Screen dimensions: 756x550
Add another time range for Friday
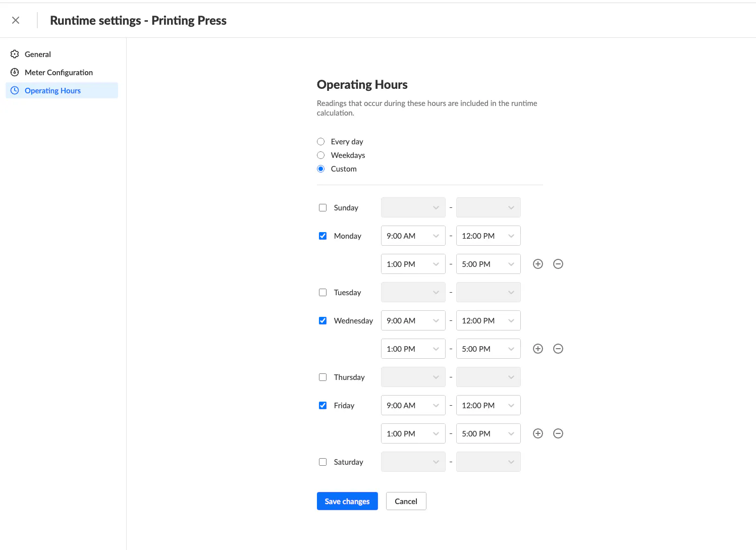[x=538, y=433]
